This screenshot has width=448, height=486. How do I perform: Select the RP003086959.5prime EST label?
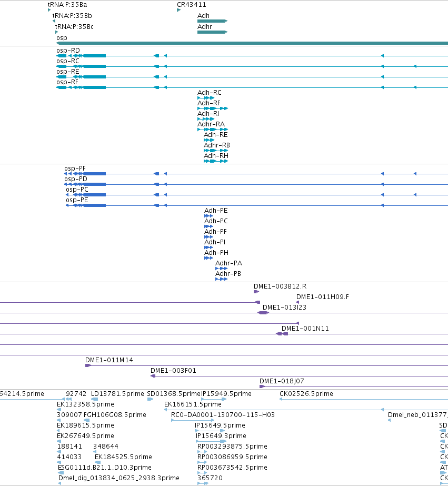tap(232, 457)
